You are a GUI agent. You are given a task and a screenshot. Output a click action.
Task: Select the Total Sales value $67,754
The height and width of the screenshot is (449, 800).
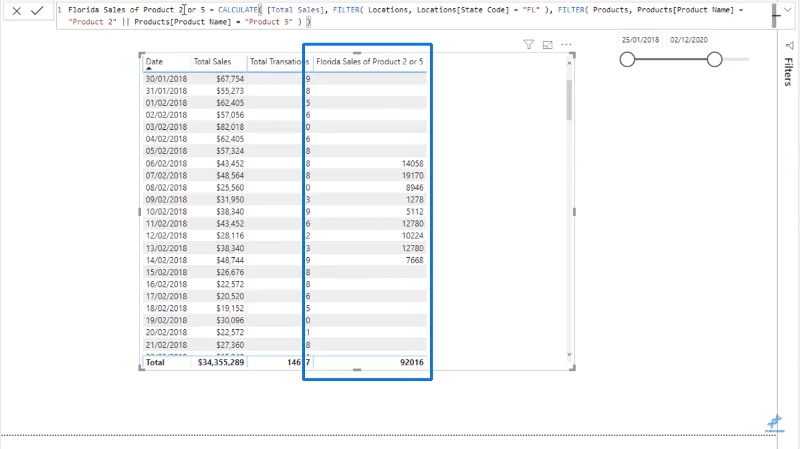(230, 79)
